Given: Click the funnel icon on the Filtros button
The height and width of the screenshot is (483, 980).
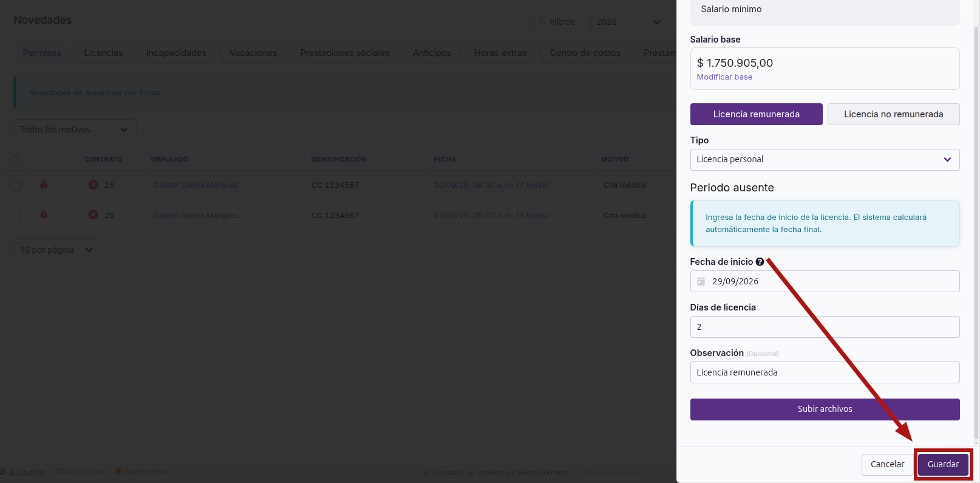Looking at the screenshot, I should click(x=541, y=22).
